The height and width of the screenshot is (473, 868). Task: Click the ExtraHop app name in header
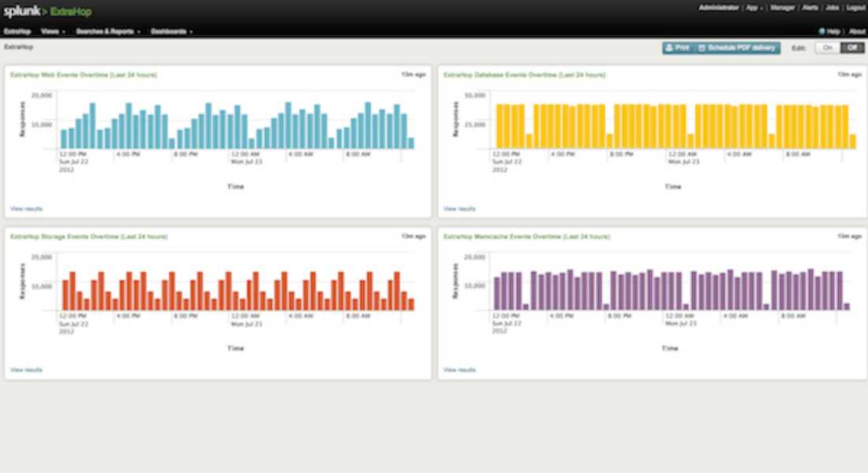[71, 12]
